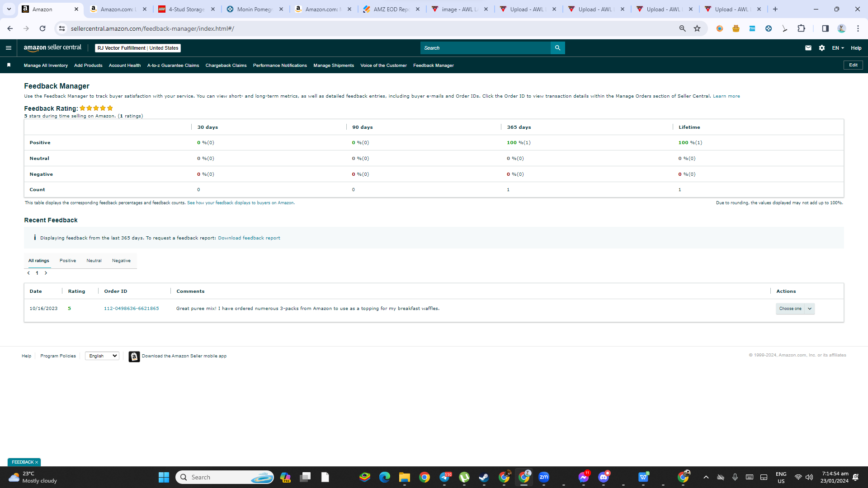Open Chrome side panel icon
This screenshot has width=868, height=488.
tap(825, 28)
